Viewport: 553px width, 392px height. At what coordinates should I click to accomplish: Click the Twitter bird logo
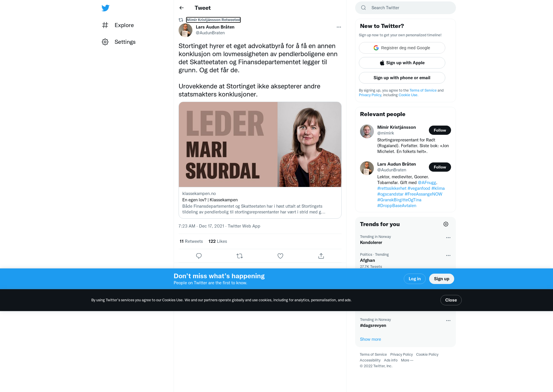tap(105, 8)
